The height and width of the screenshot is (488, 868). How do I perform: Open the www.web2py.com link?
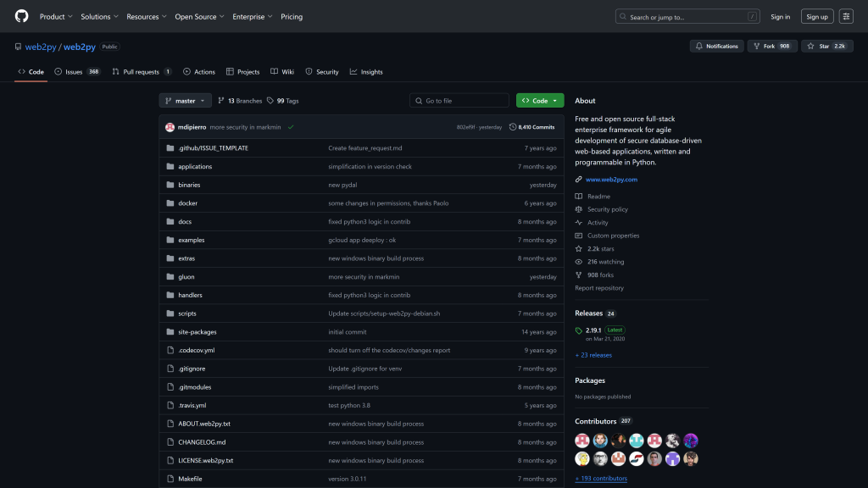tap(611, 180)
